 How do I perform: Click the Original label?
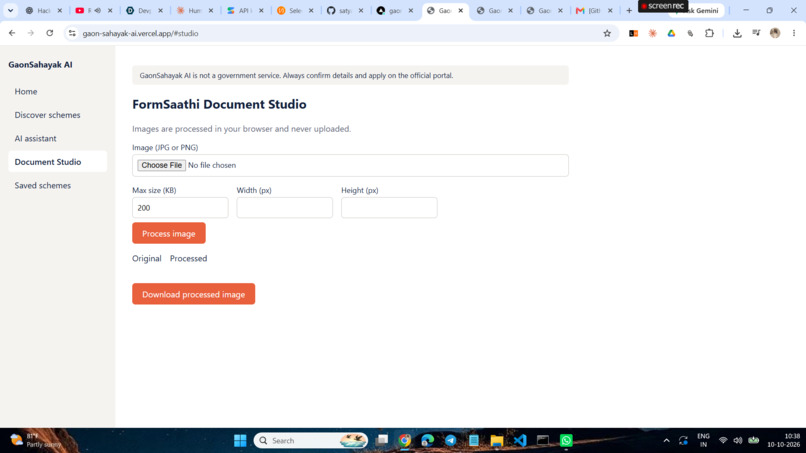[x=146, y=259]
